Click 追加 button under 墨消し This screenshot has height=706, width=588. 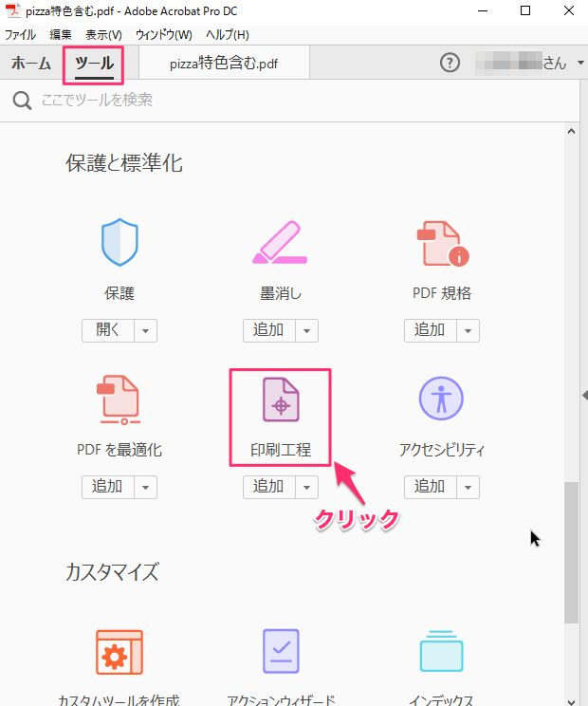pyautogui.click(x=269, y=330)
